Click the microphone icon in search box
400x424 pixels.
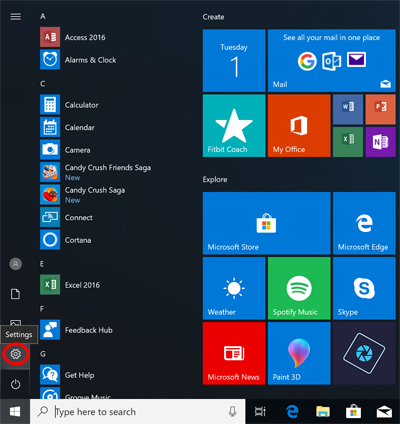pyautogui.click(x=233, y=411)
